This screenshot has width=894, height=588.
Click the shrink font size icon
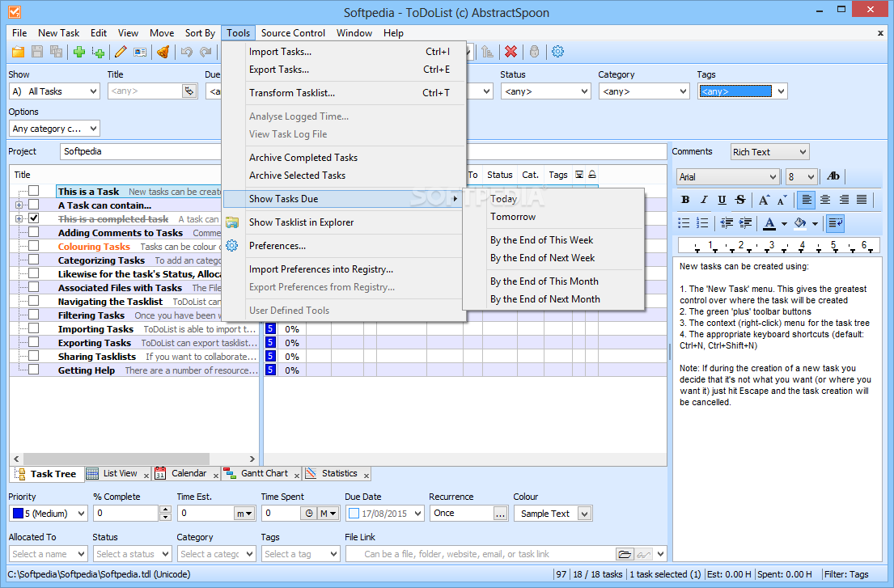coord(782,200)
